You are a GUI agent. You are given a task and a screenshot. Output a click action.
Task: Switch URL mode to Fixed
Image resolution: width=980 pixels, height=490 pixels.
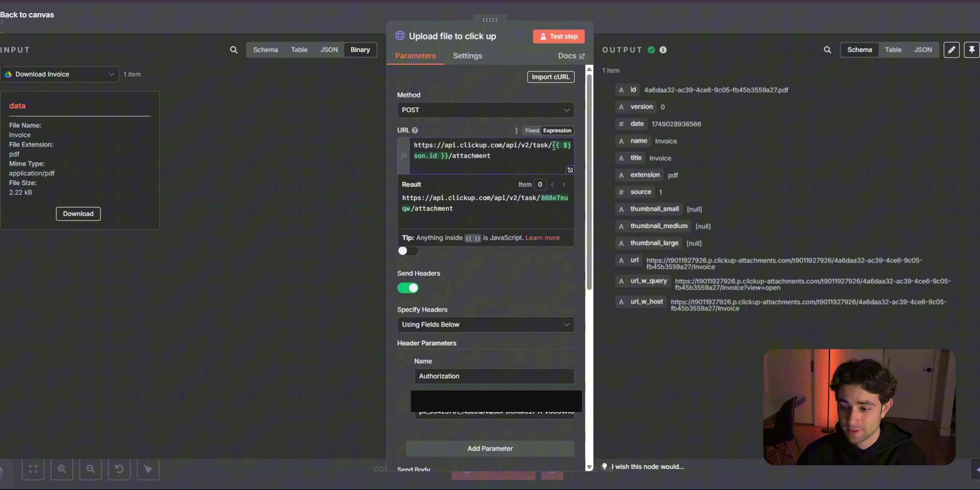click(x=532, y=131)
